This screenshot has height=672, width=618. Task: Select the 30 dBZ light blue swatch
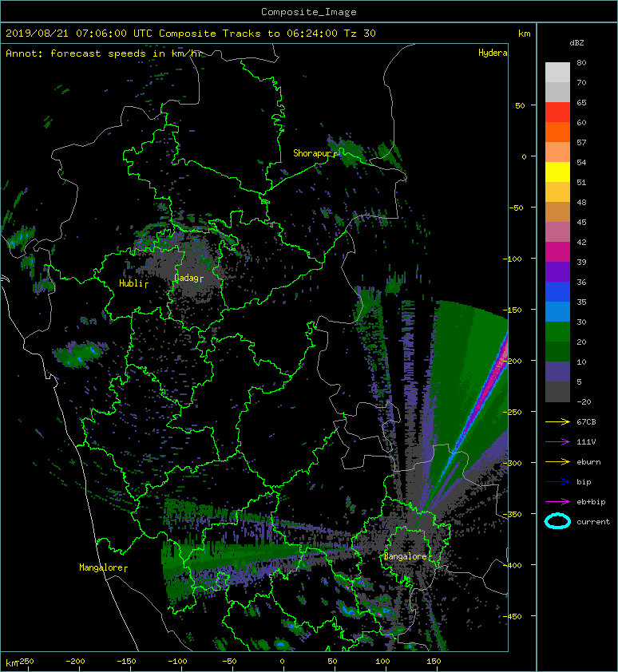pyautogui.click(x=557, y=312)
